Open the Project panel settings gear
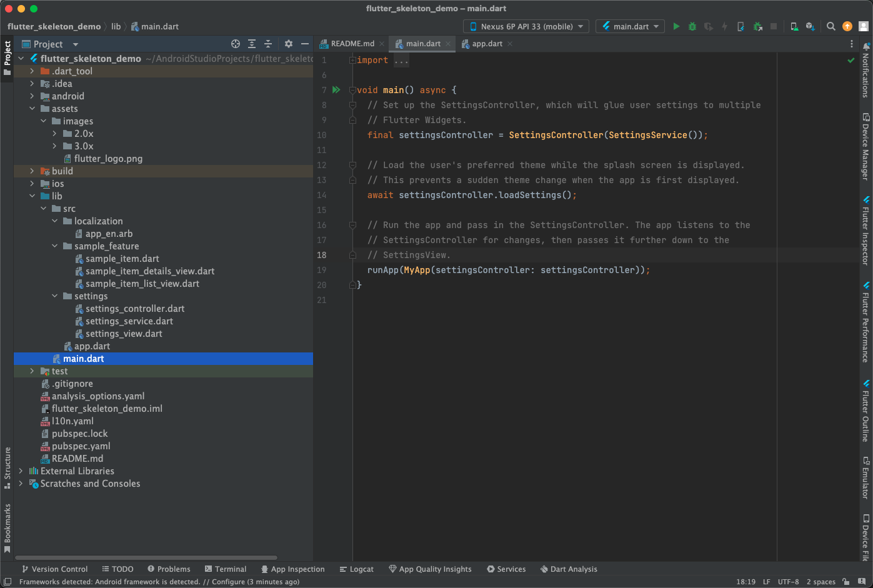This screenshot has width=873, height=588. click(289, 44)
